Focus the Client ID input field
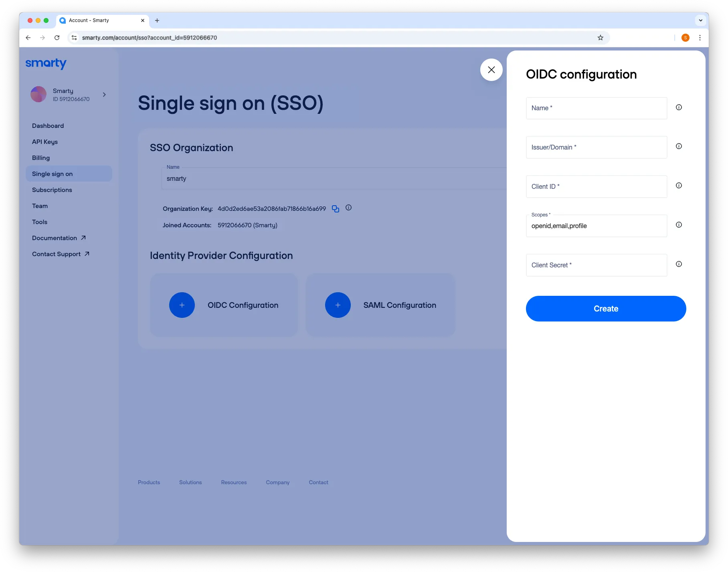Screen dimensions: 728x572 (x=597, y=187)
